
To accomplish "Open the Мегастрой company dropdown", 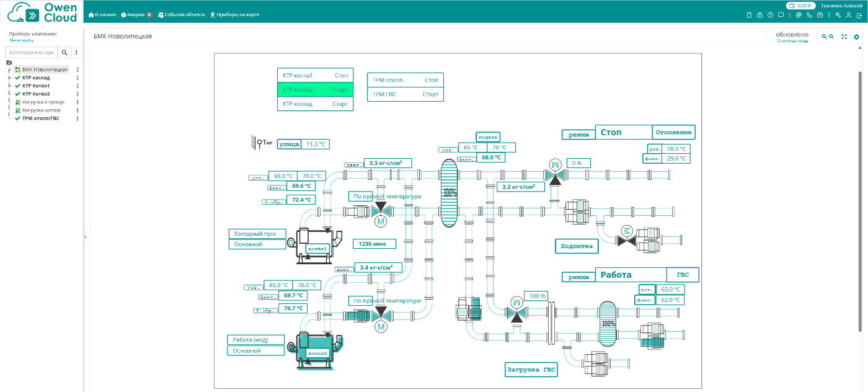I will click(22, 40).
